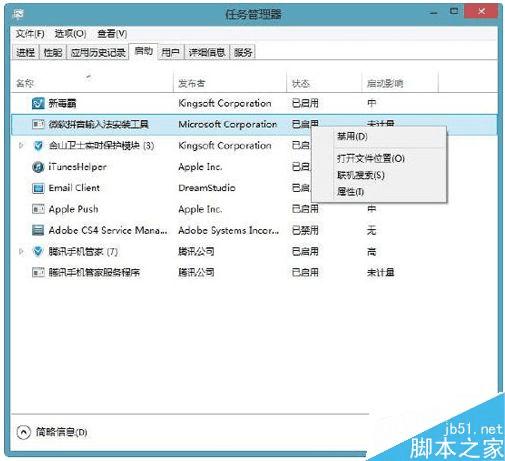Sort by the 名称 column header

coord(92,83)
